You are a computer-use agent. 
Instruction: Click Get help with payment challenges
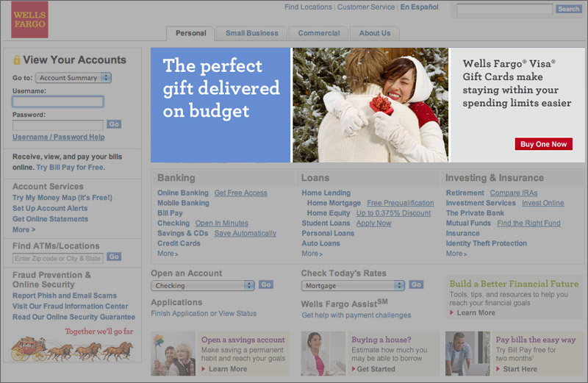click(356, 315)
